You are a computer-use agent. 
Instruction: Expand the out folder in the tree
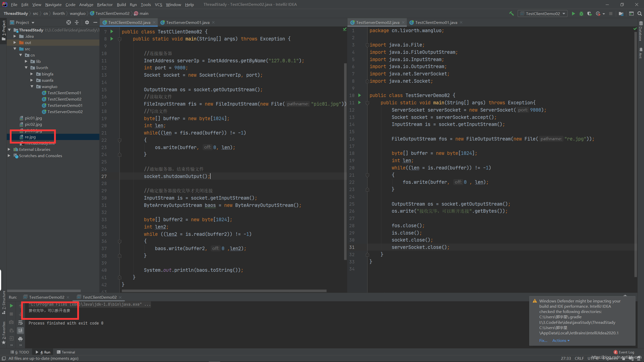click(15, 42)
